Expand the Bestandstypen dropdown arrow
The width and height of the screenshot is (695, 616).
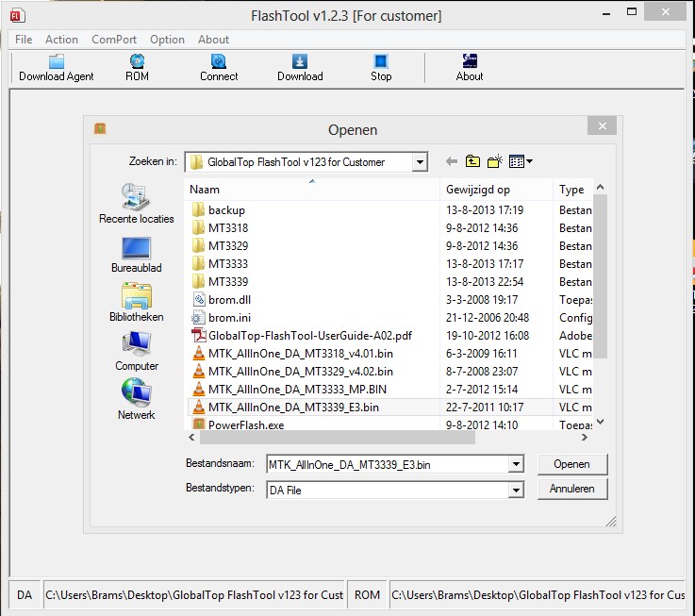point(516,490)
